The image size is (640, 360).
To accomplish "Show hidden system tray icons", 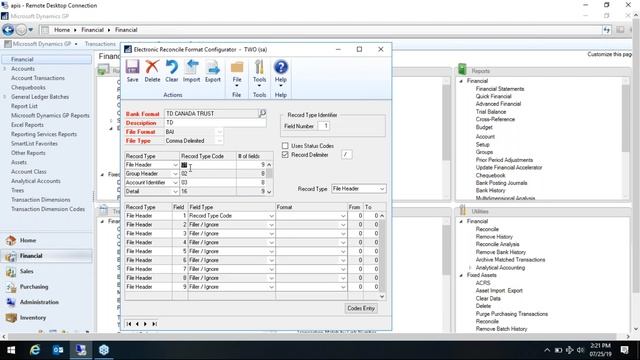I will click(x=547, y=350).
